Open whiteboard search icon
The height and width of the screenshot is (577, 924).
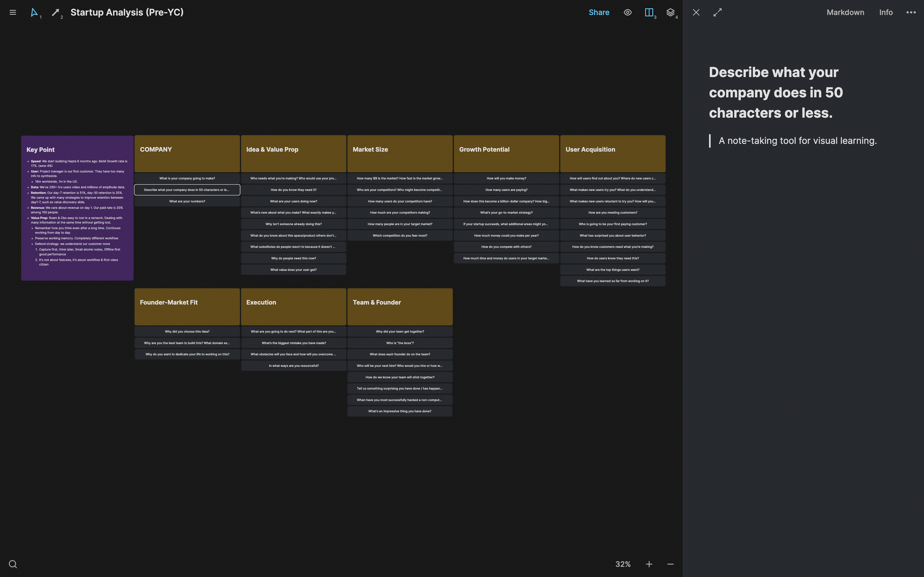coord(13,564)
